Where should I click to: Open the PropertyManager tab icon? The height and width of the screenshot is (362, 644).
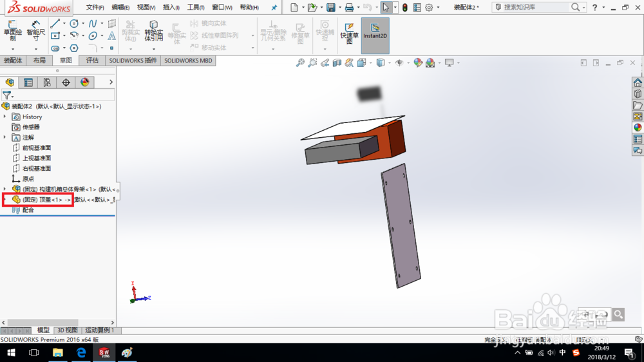[28, 82]
